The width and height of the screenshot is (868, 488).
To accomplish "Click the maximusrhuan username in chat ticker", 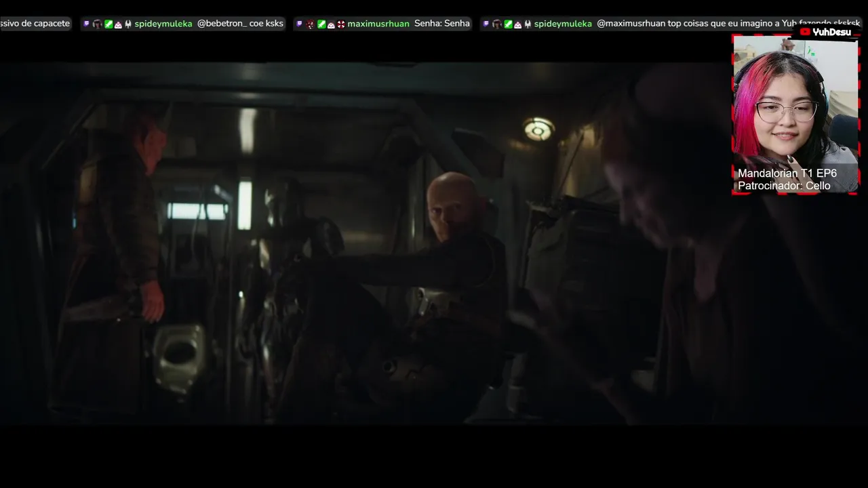I will [x=378, y=24].
